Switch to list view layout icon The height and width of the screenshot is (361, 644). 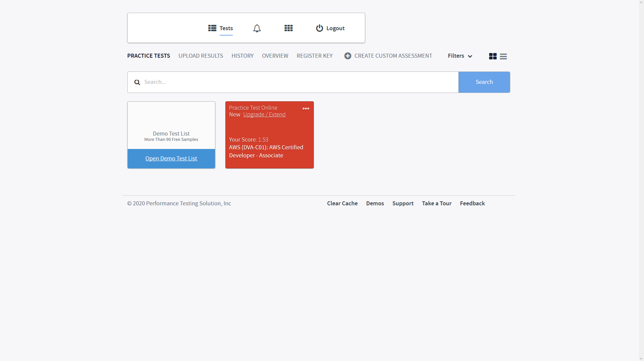tap(503, 56)
